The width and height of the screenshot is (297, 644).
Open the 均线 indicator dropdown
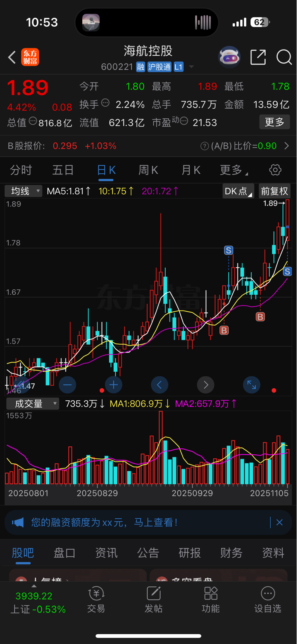[x=24, y=191]
